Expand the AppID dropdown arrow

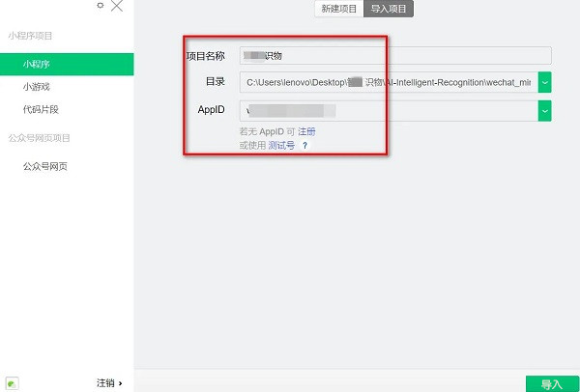[545, 110]
